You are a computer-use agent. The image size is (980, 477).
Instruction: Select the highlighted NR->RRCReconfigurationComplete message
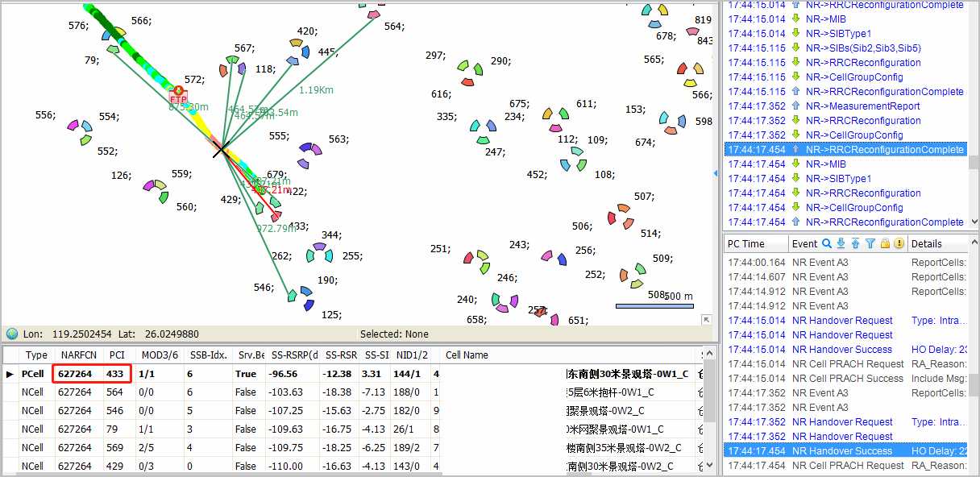coord(845,150)
